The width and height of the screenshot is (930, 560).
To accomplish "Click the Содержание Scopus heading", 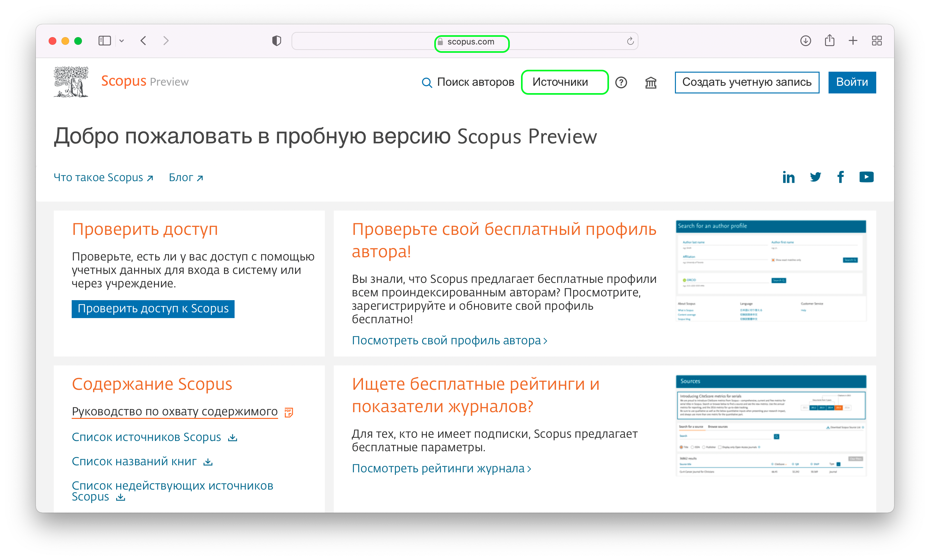I will [x=152, y=384].
